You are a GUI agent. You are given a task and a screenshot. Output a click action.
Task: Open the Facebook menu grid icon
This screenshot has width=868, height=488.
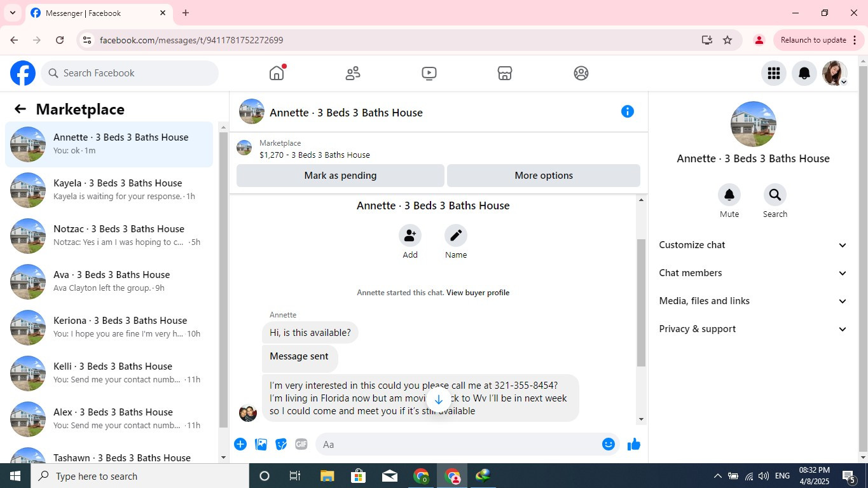coord(774,73)
